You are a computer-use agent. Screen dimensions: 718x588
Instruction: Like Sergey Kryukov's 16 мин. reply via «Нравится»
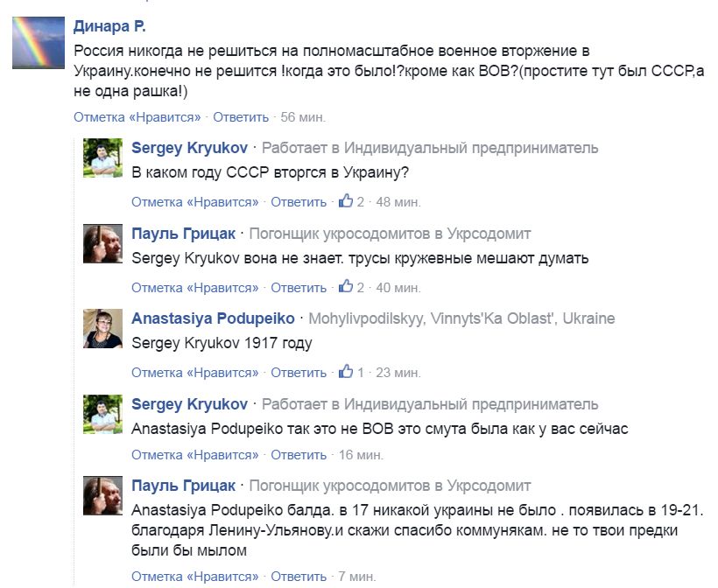(x=195, y=455)
